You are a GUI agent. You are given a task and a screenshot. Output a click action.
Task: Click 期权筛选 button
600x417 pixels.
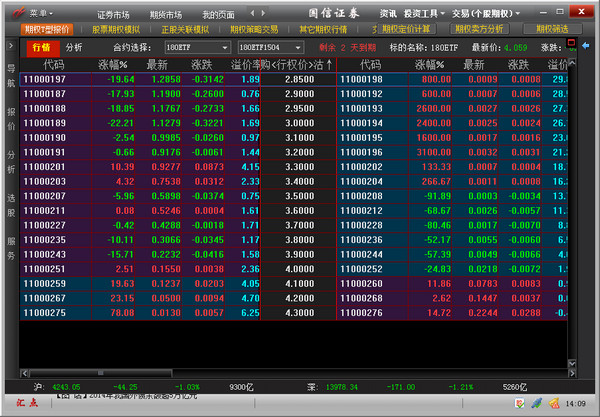tap(552, 29)
